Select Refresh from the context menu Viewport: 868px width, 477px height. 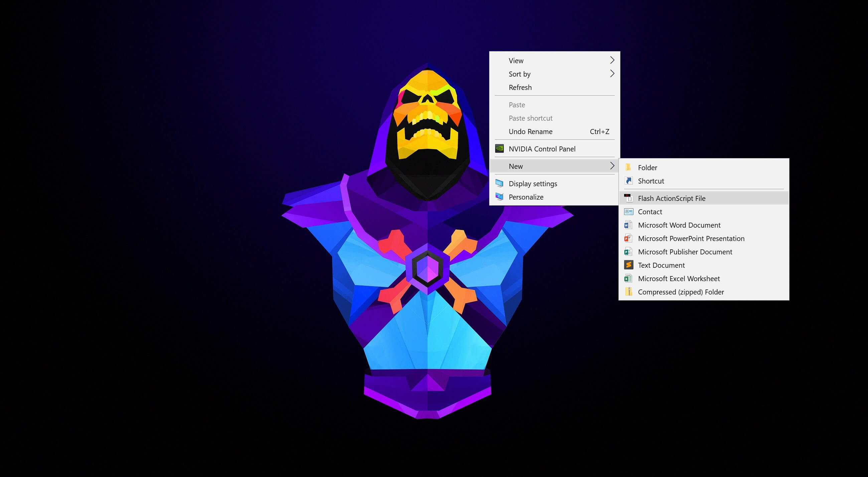520,87
